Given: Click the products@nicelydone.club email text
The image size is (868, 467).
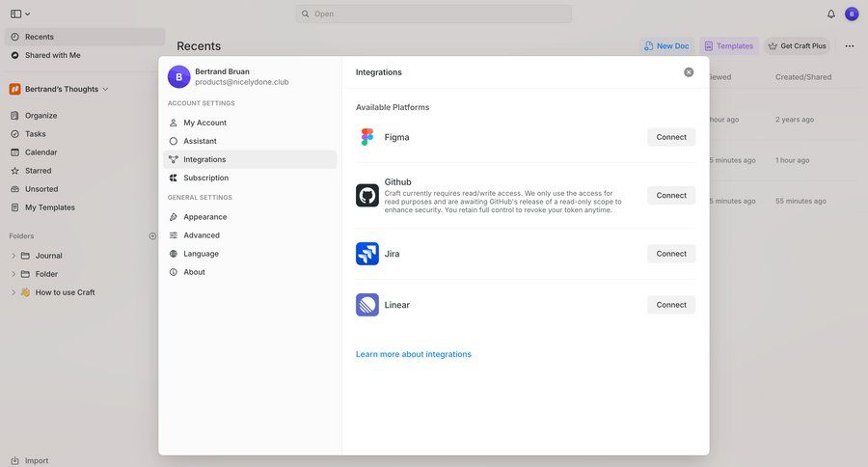Looking at the screenshot, I should click(242, 82).
